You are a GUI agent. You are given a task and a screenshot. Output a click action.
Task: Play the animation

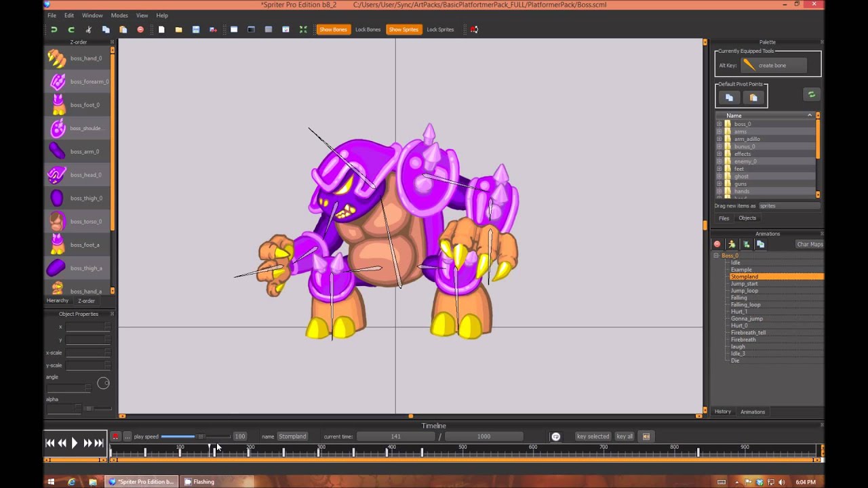[x=75, y=443]
